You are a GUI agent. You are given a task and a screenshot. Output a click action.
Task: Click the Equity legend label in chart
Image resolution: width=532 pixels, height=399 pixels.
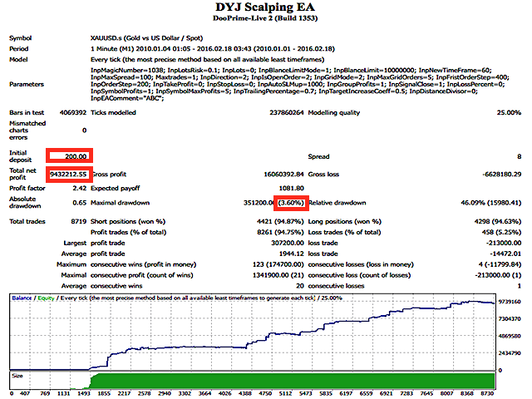46,298
